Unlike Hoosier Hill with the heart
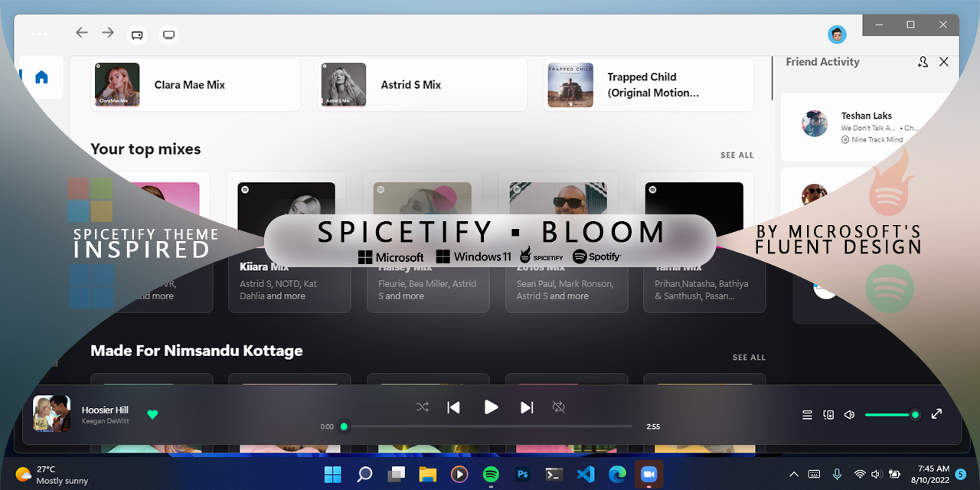This screenshot has width=980, height=490. coord(152,415)
